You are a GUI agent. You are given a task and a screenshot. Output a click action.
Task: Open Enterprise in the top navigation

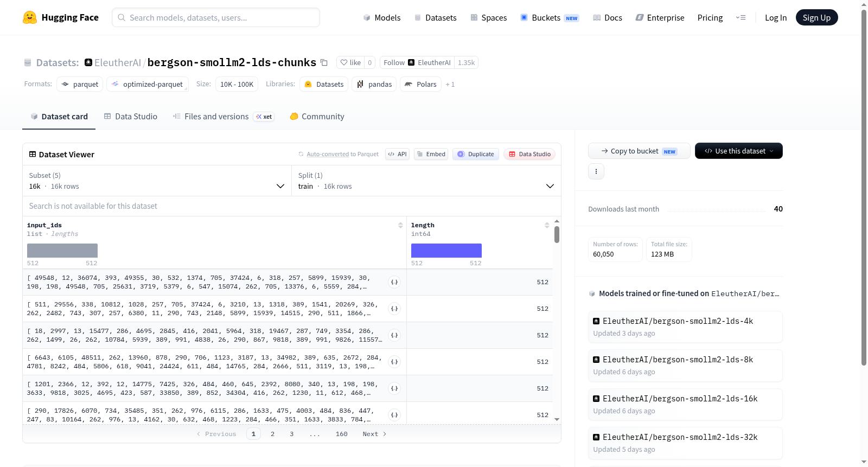point(660,18)
